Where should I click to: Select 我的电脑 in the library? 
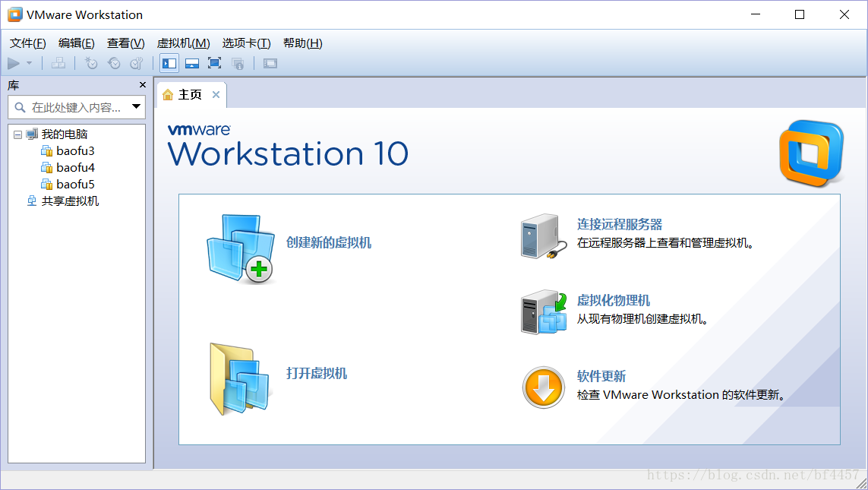(x=65, y=134)
